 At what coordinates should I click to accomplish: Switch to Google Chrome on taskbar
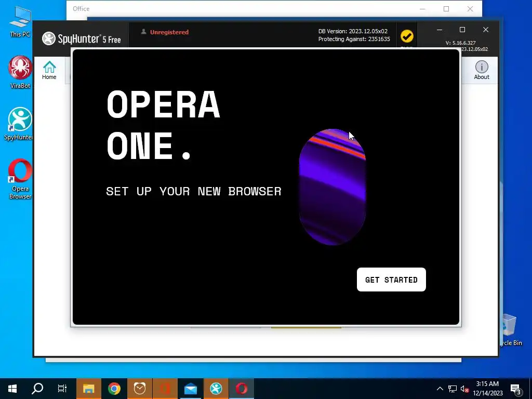click(x=114, y=389)
